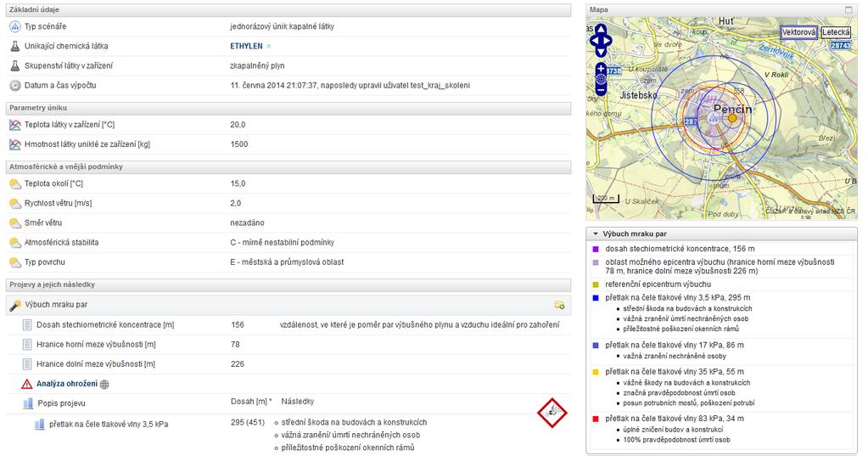868x456 pixels.
Task: Click 'E - městská a průmyslová oblast' value
Action: click(287, 262)
